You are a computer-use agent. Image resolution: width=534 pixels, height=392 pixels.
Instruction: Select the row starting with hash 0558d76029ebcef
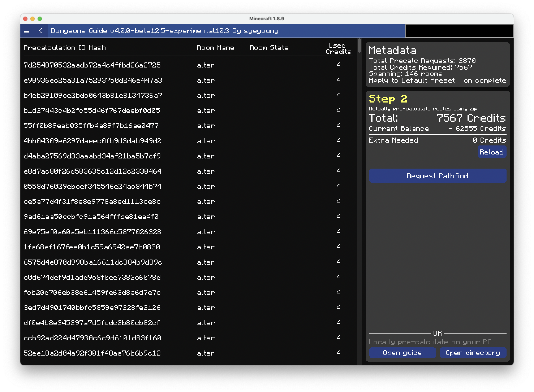click(92, 186)
